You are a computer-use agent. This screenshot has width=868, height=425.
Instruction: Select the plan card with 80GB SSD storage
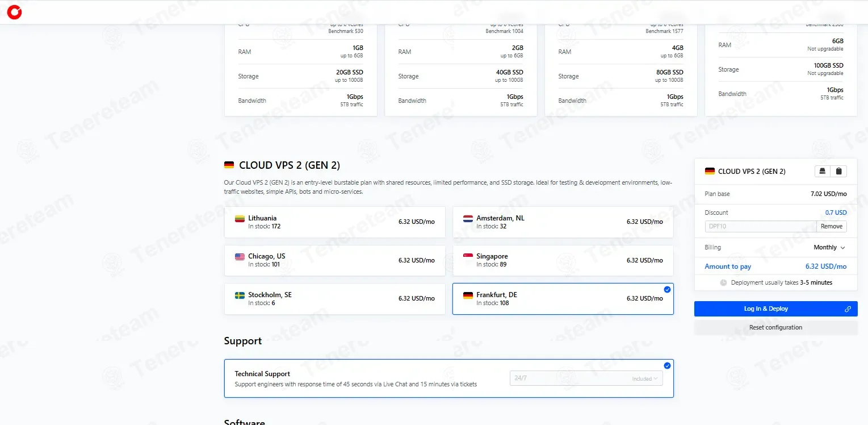621,70
